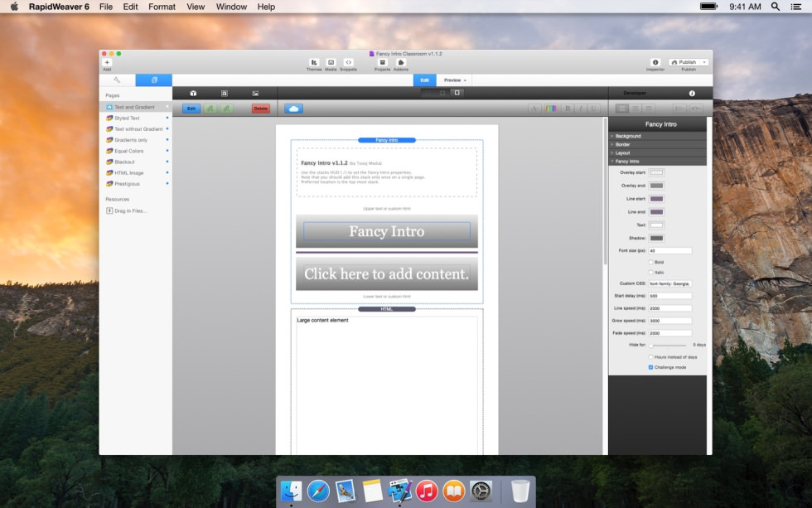Screen dimensions: 812x508
Task: Enable the Italic checkbox
Action: (x=651, y=273)
